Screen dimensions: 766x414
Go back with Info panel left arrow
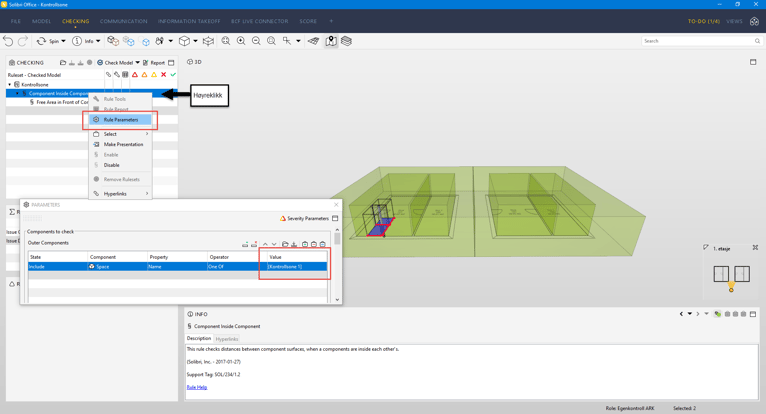(x=681, y=314)
